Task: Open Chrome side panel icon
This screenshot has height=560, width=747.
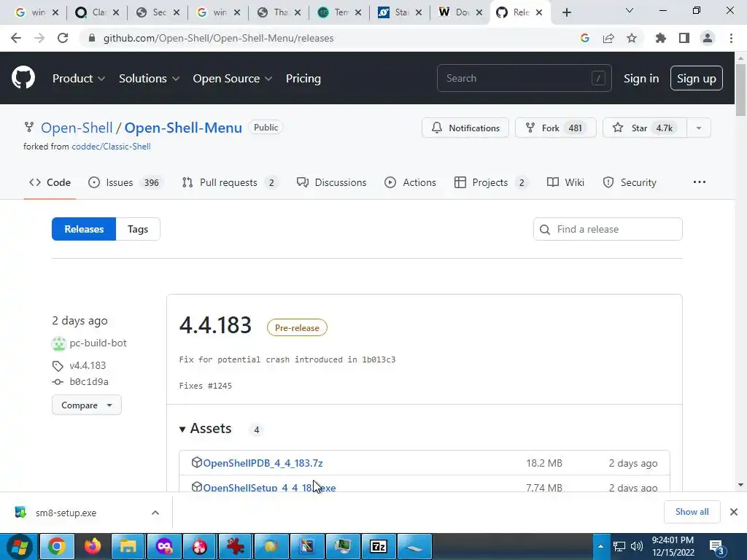Action: (684, 38)
